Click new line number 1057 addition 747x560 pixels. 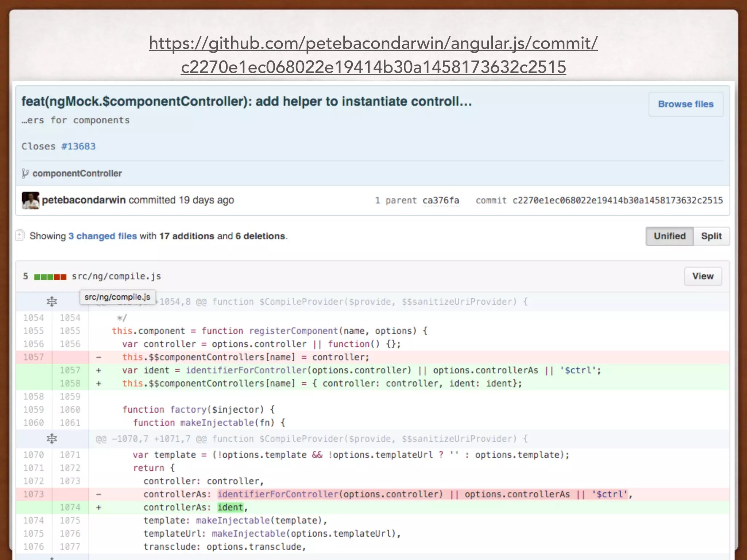pos(70,370)
